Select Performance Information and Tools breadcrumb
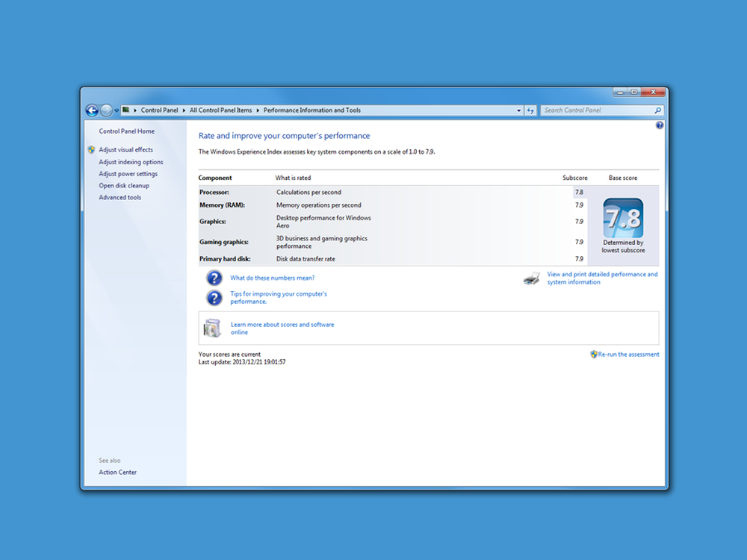This screenshot has height=560, width=747. tap(312, 110)
